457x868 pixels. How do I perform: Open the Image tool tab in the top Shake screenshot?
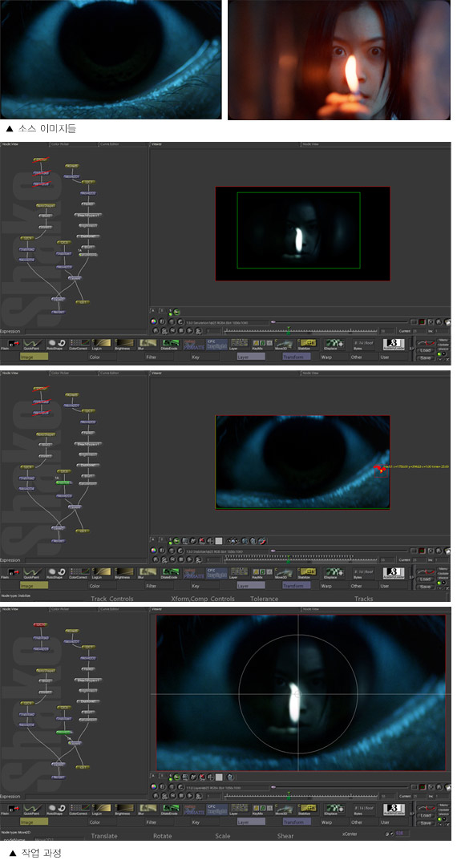[34, 357]
